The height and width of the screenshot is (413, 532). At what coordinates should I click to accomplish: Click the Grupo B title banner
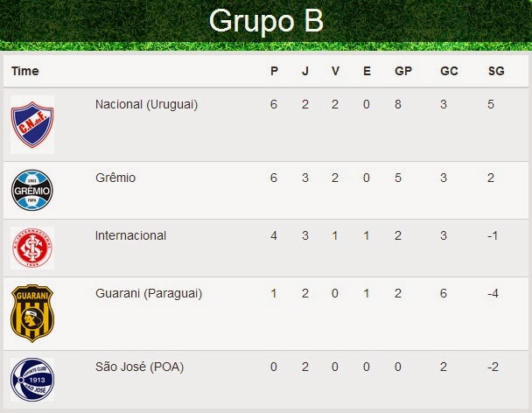(x=266, y=21)
